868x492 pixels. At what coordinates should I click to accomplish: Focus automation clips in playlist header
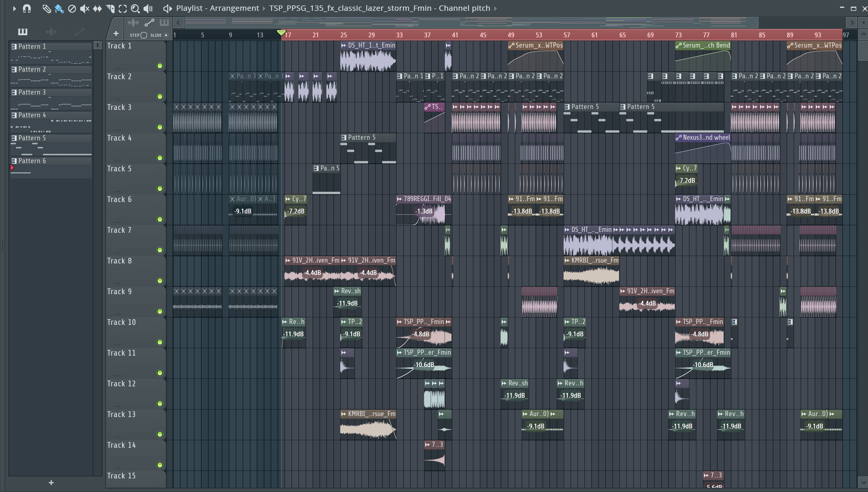tap(149, 23)
